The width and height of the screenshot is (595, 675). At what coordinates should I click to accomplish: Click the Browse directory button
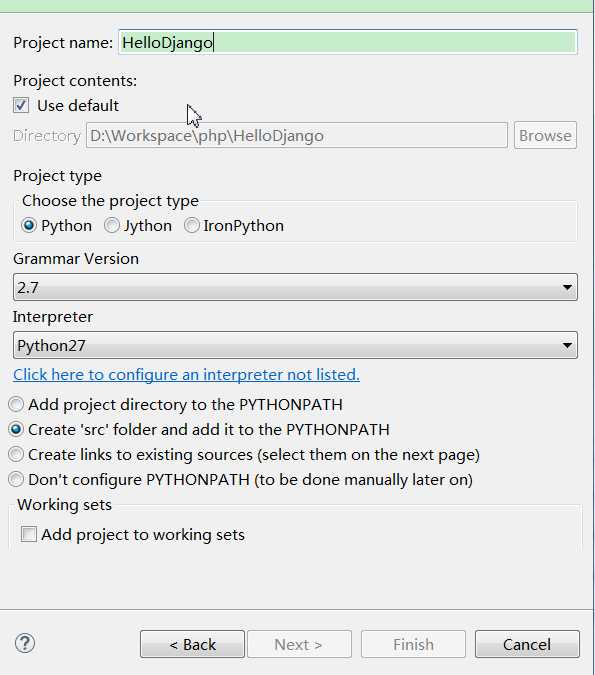point(545,136)
